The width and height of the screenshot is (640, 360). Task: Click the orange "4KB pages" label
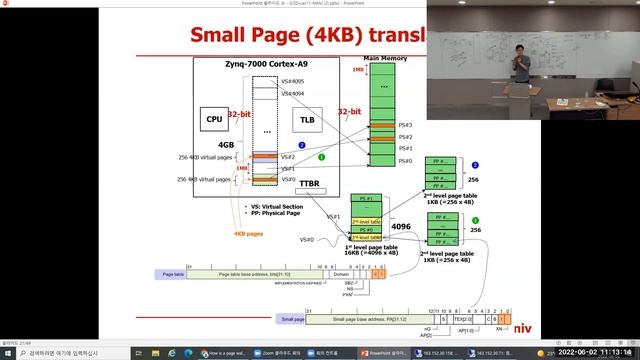249,234
